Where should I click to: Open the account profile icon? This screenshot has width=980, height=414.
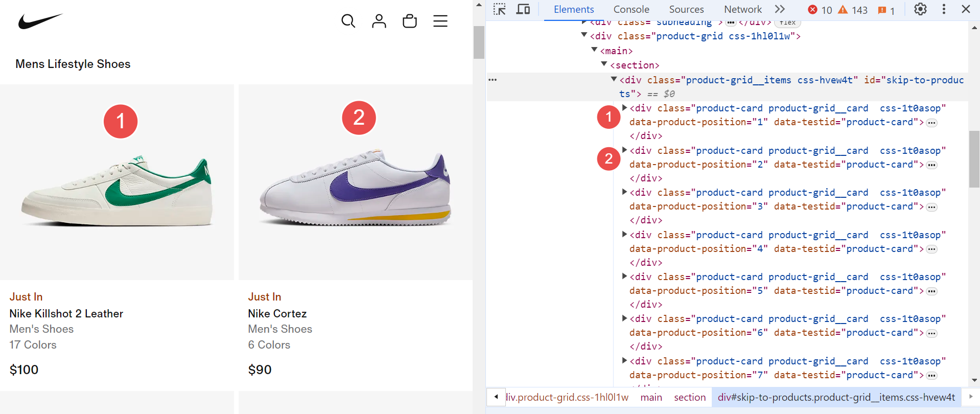click(379, 21)
